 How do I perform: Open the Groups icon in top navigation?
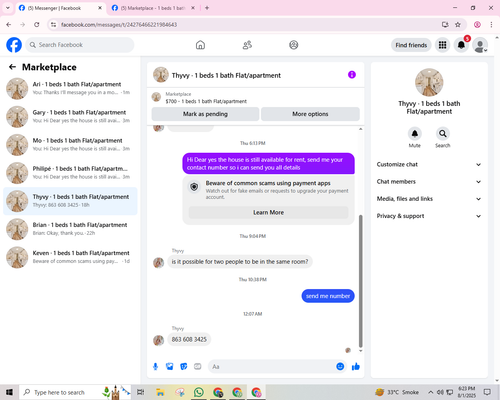point(294,45)
